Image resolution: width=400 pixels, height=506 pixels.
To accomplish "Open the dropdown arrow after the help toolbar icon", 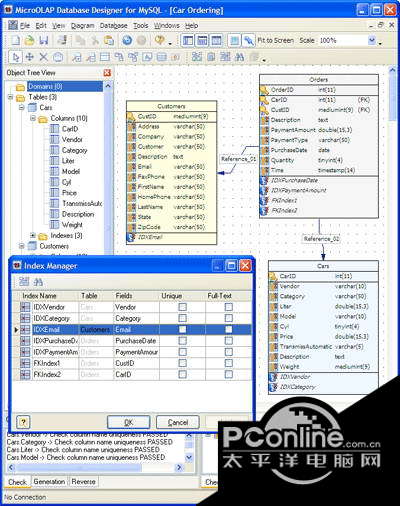I will pos(170,43).
